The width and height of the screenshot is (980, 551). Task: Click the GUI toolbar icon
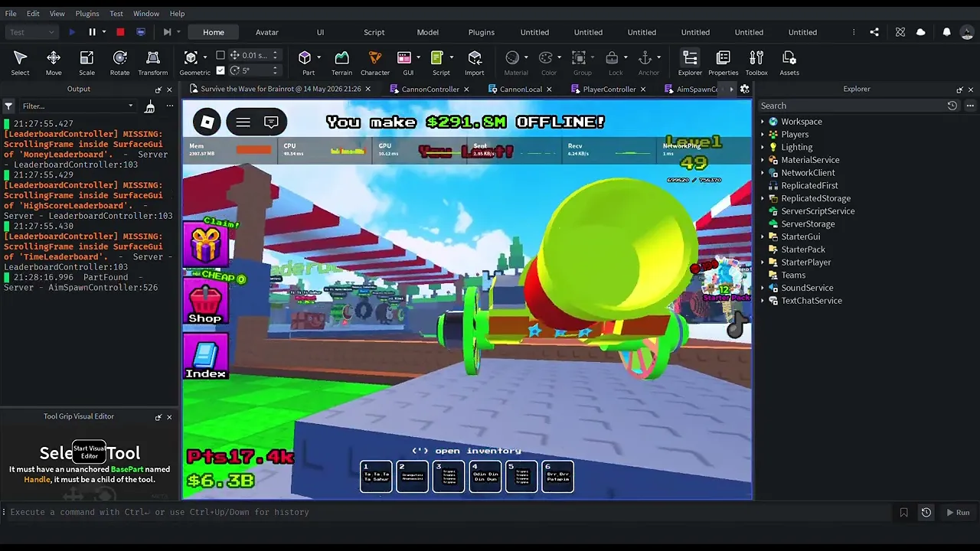[x=404, y=57]
